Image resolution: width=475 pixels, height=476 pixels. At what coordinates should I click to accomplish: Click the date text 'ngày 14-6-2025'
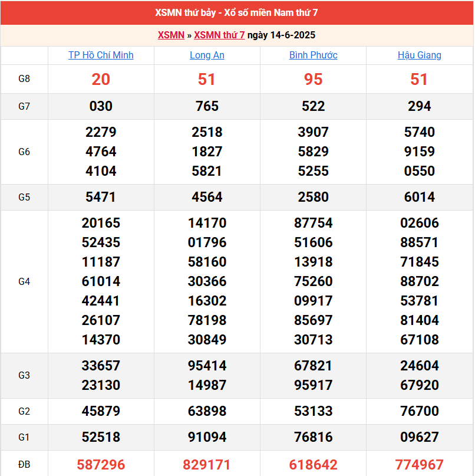tap(281, 35)
